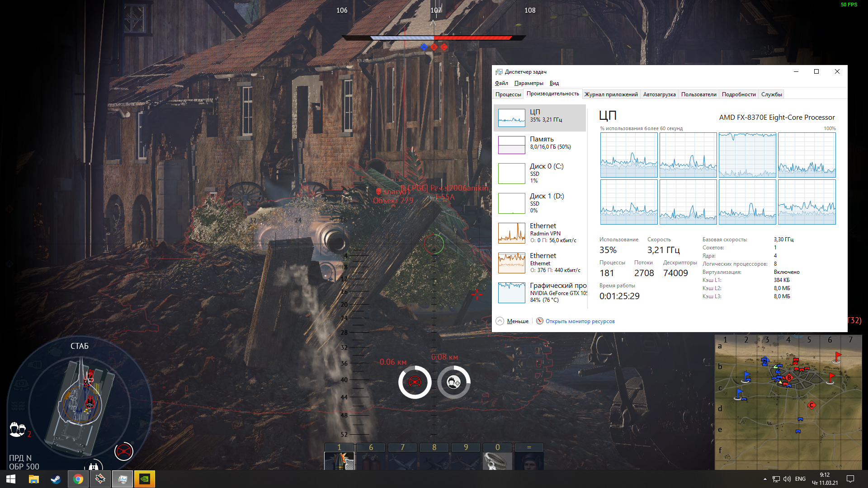Select Диск 1 (D:) entry
868x488 pixels.
[x=540, y=203]
